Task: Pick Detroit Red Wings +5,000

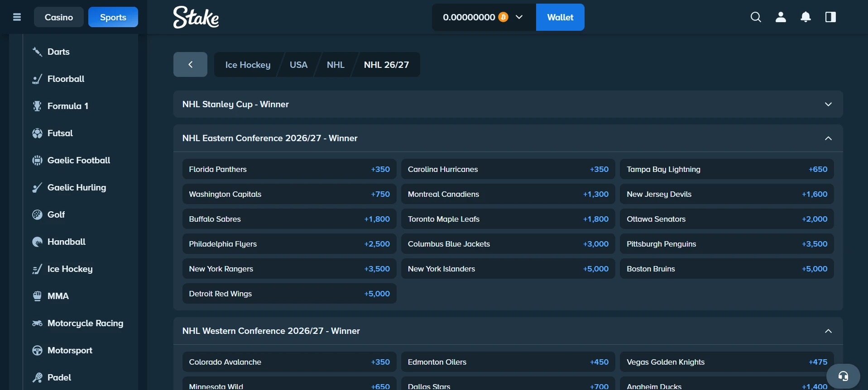Action: point(289,294)
